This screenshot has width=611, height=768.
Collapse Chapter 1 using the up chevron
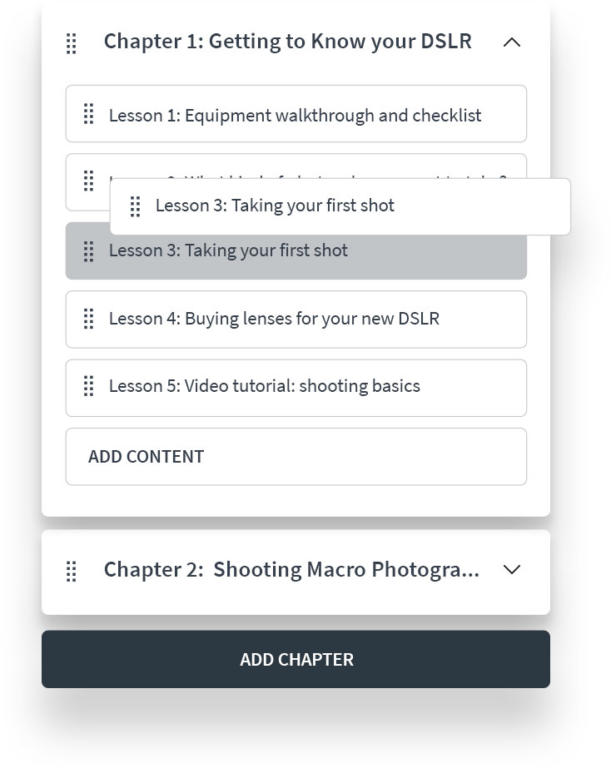click(x=512, y=43)
